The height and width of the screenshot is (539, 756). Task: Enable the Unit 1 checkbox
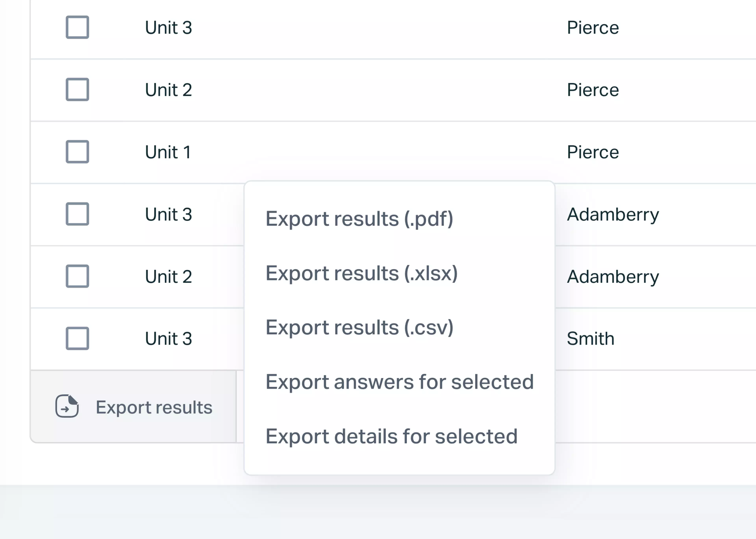tap(77, 152)
